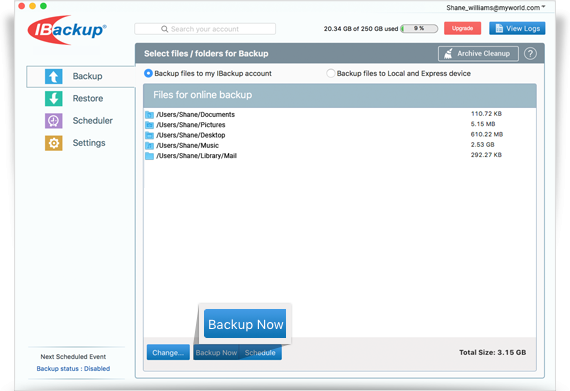570x391 pixels.
Task: Close the window with red button
Action: 21,6
